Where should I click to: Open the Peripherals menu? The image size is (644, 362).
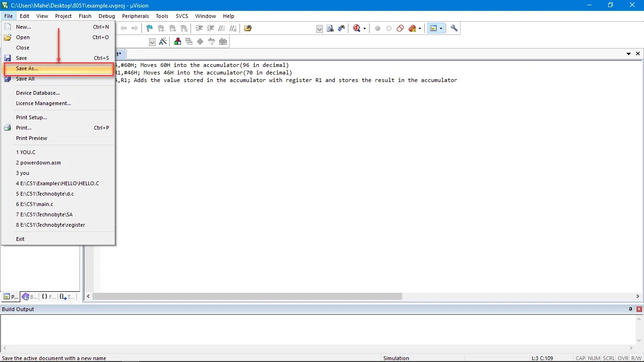(135, 16)
